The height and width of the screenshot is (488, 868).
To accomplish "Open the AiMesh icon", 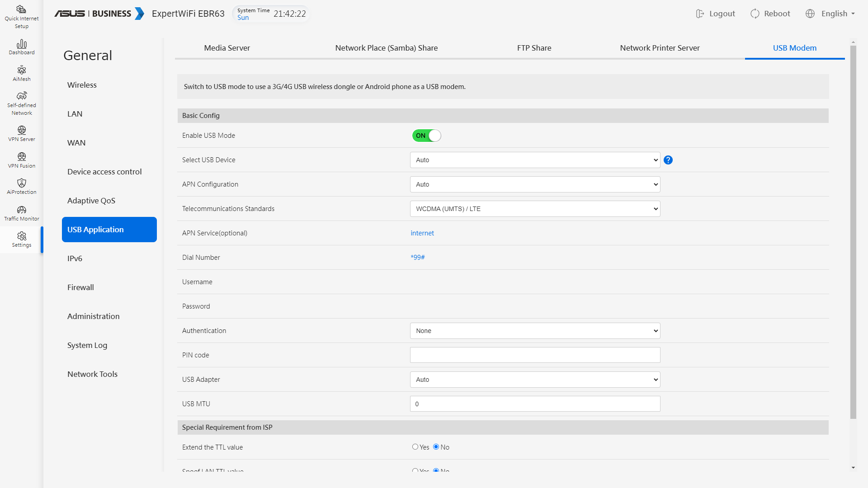I will pos(22,73).
